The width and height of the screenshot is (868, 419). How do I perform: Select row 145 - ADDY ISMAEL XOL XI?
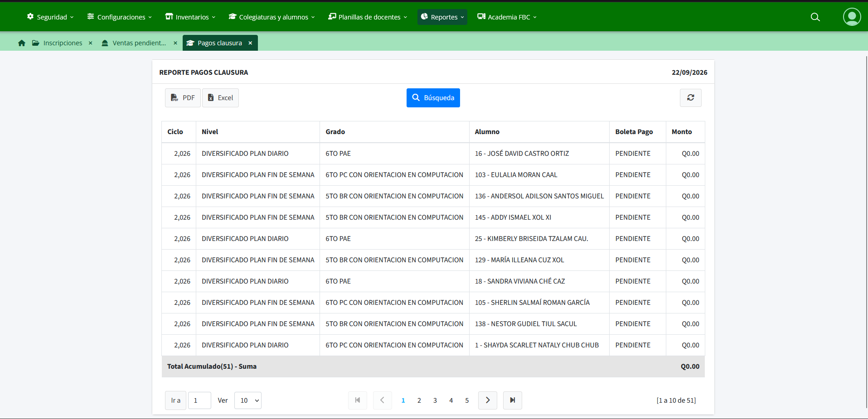pos(433,217)
